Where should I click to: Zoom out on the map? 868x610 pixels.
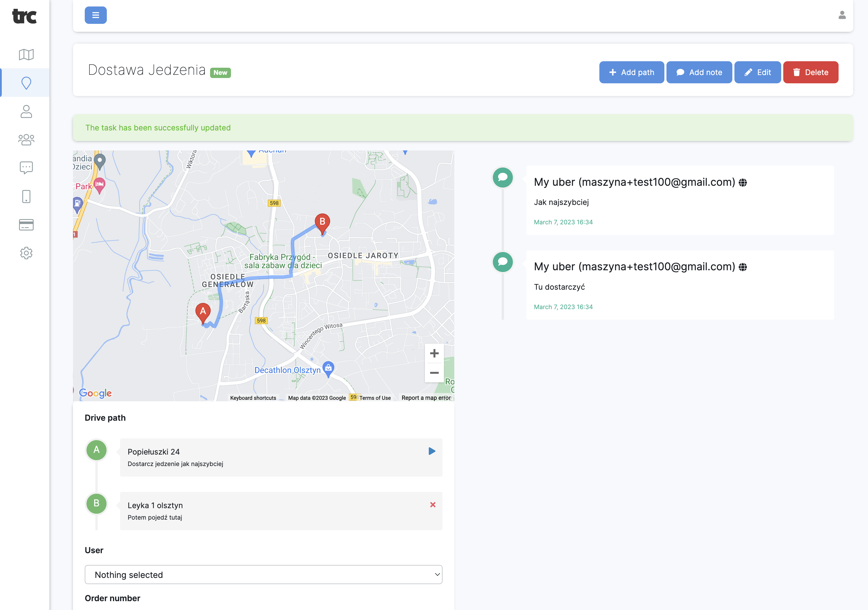(x=434, y=373)
